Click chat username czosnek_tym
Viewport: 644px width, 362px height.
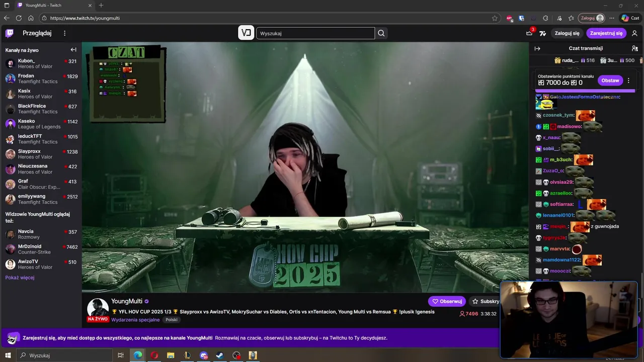pos(558,115)
